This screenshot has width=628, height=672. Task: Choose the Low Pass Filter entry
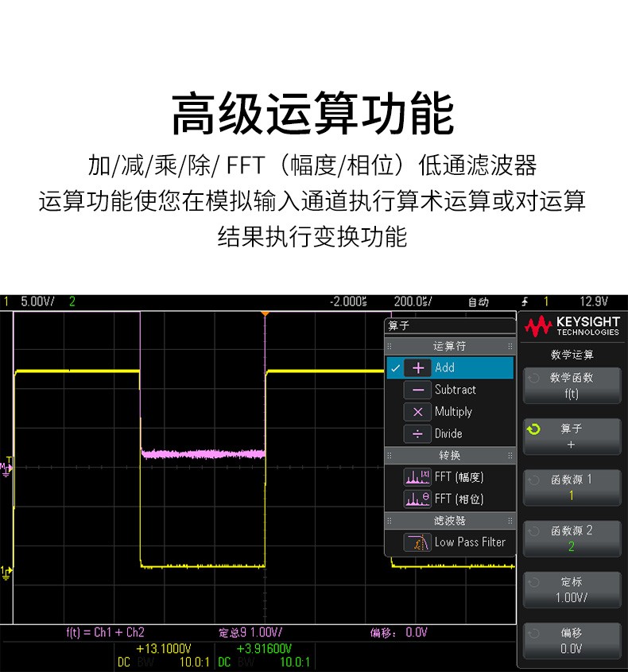pos(450,542)
